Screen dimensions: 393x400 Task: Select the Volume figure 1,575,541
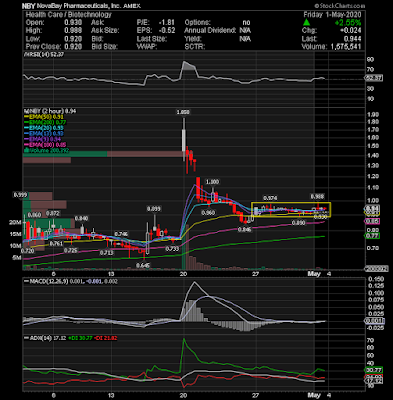coord(346,47)
